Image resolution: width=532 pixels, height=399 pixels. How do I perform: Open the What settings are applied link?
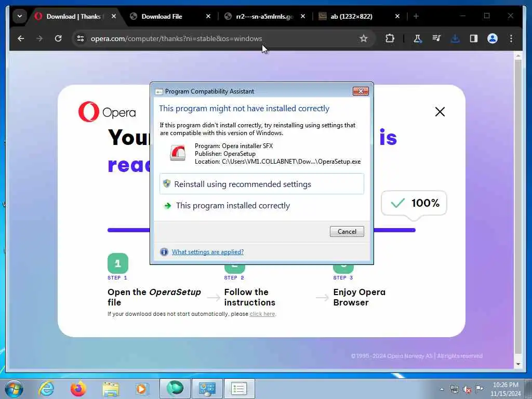(208, 252)
